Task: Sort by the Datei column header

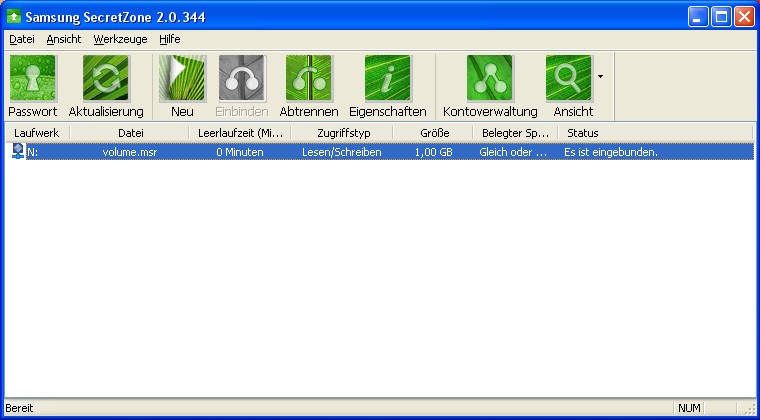Action: (130, 133)
